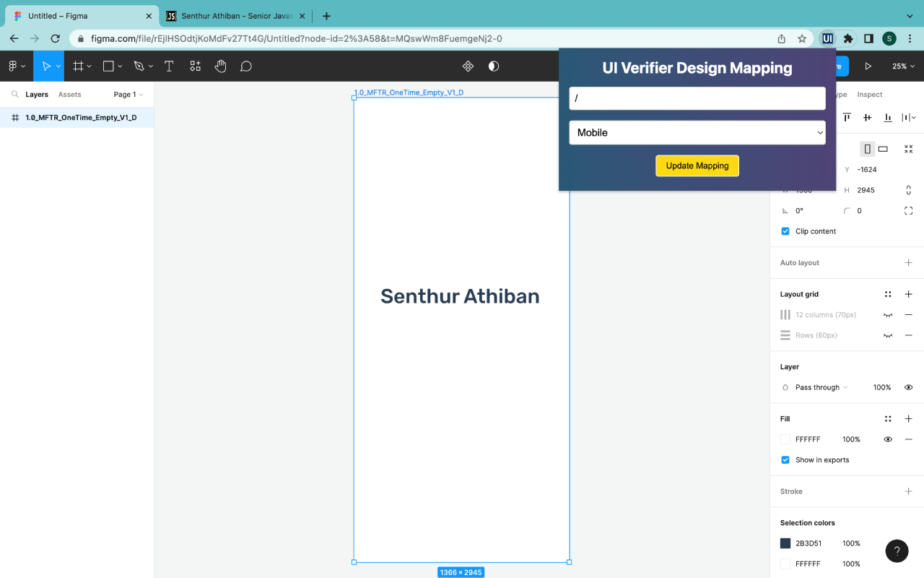
Task: Select the Pen tool
Action: 139,66
